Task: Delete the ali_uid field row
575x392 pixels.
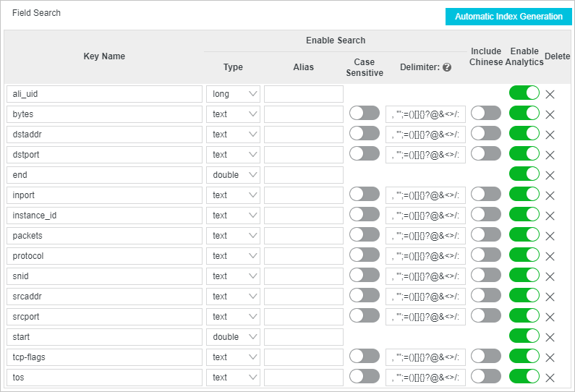Action: pos(550,94)
